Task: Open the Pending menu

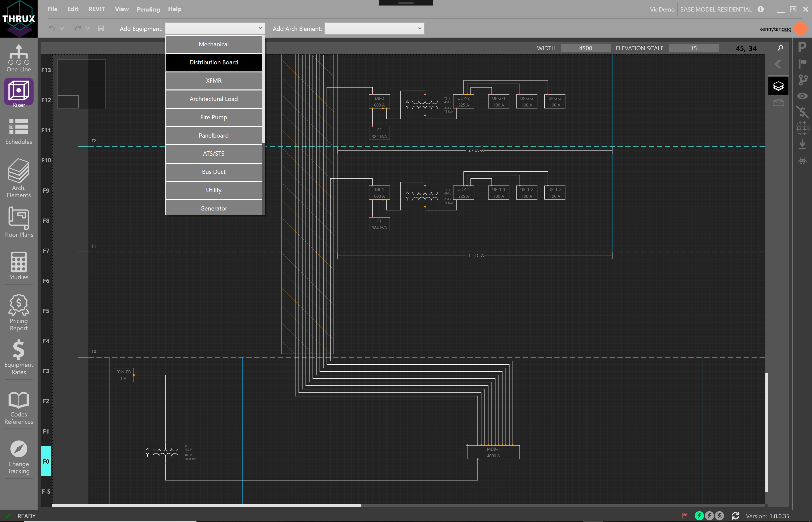Action: click(x=148, y=9)
